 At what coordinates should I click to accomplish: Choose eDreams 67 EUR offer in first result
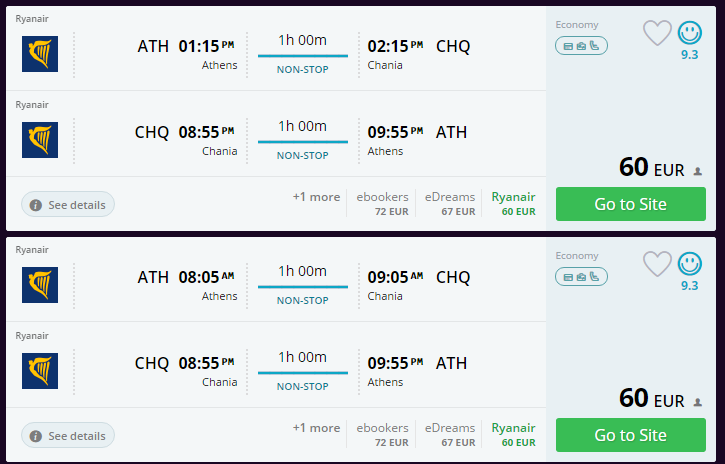[449, 204]
